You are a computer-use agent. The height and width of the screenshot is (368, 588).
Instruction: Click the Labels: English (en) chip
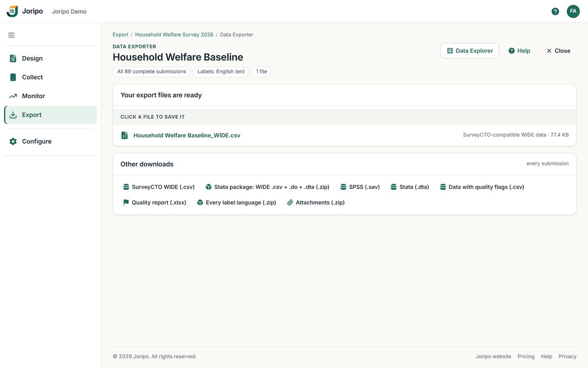pyautogui.click(x=221, y=72)
